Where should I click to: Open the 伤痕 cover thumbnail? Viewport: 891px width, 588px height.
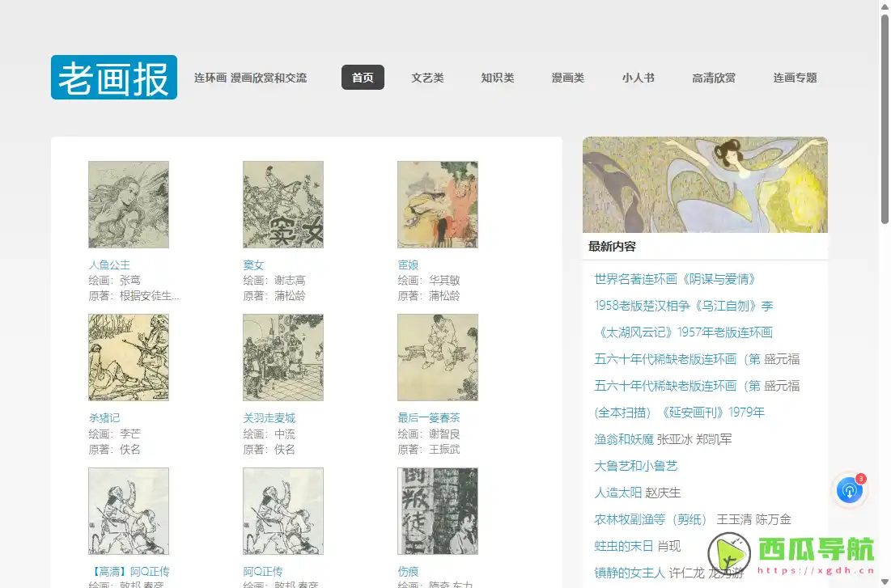(438, 510)
